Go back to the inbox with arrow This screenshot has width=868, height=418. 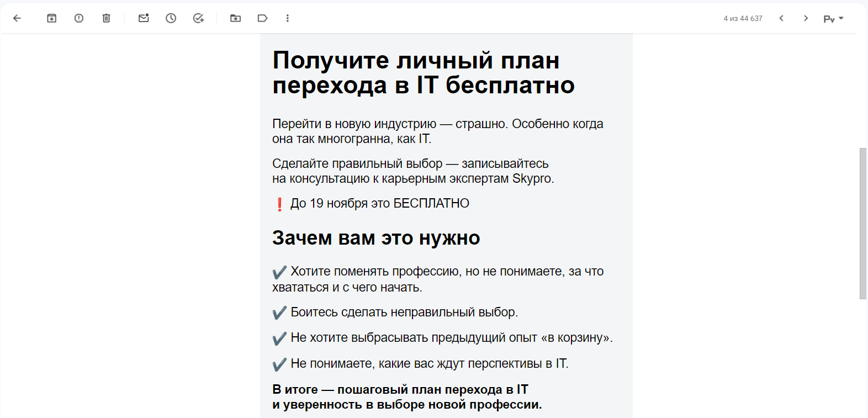point(17,18)
